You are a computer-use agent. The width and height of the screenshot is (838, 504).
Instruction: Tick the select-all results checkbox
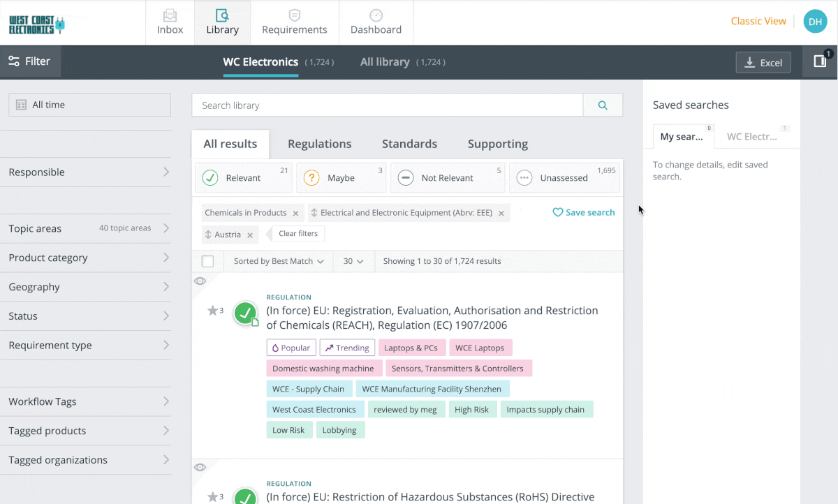point(207,261)
